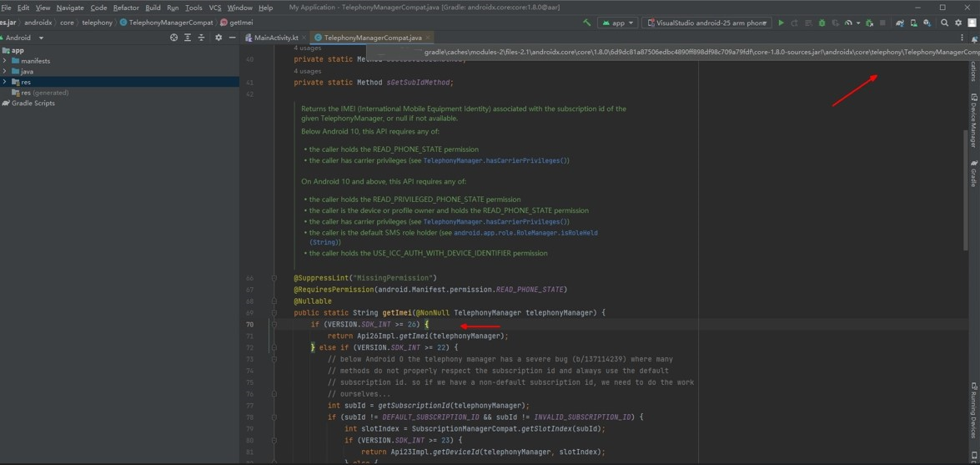This screenshot has height=465, width=980.
Task: Click the Profile app gauge icon
Action: pyautogui.click(x=848, y=23)
